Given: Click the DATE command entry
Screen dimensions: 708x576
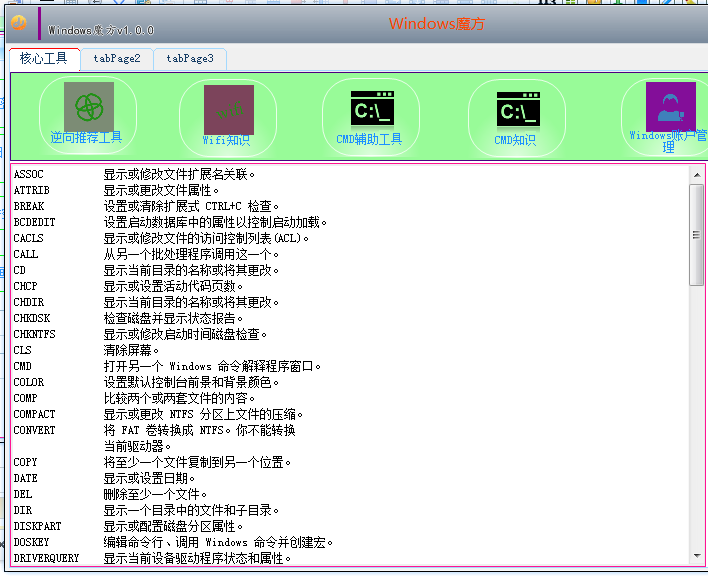Looking at the screenshot, I should click(25, 478).
